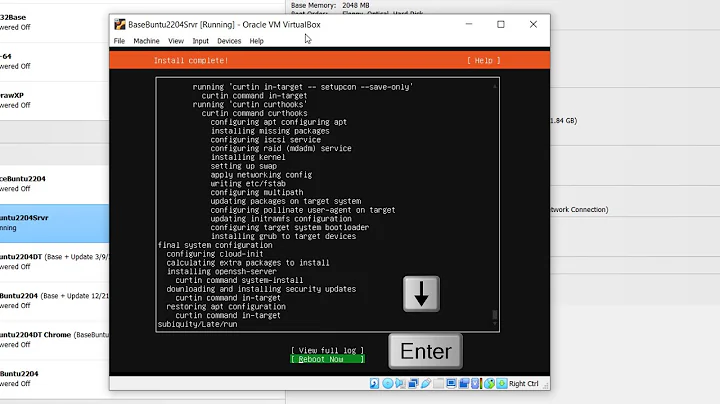Screen dimensions: 720x404
Task: Click the USB devices status icon
Action: (426, 383)
